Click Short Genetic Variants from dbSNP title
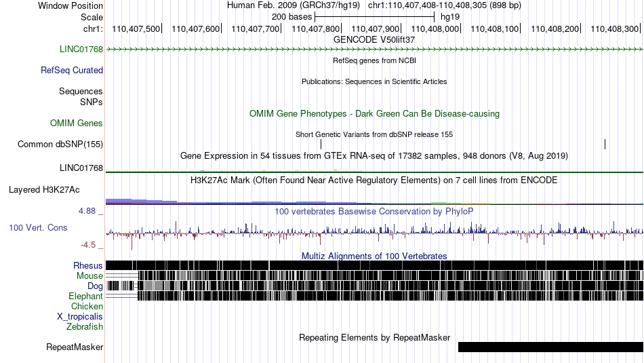 (374, 134)
